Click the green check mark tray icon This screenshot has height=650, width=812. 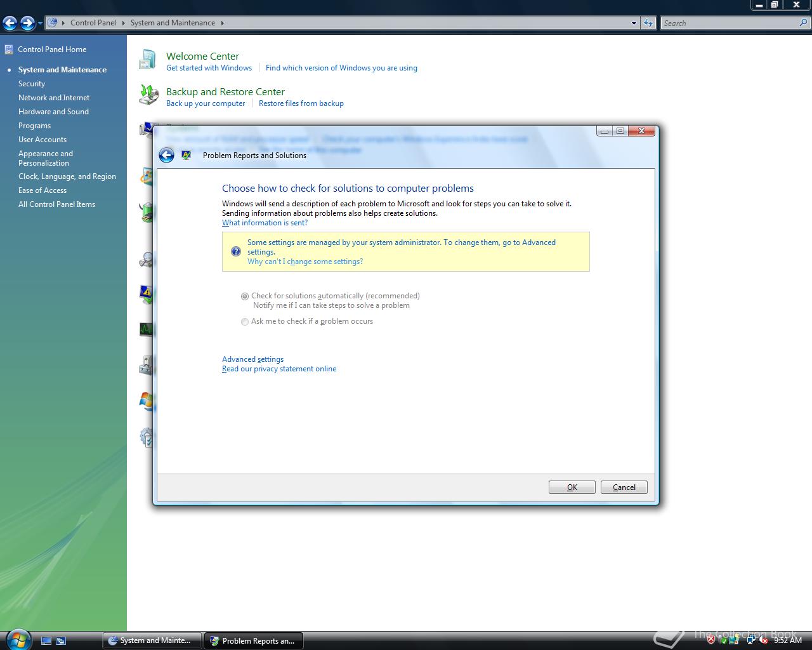pos(723,640)
